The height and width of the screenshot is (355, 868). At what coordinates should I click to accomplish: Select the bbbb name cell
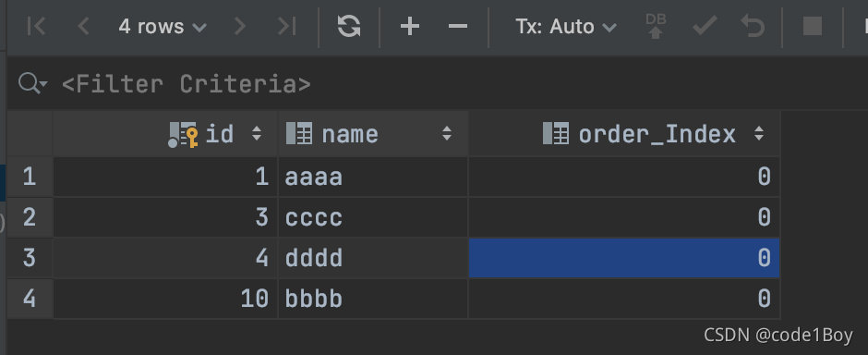point(372,299)
